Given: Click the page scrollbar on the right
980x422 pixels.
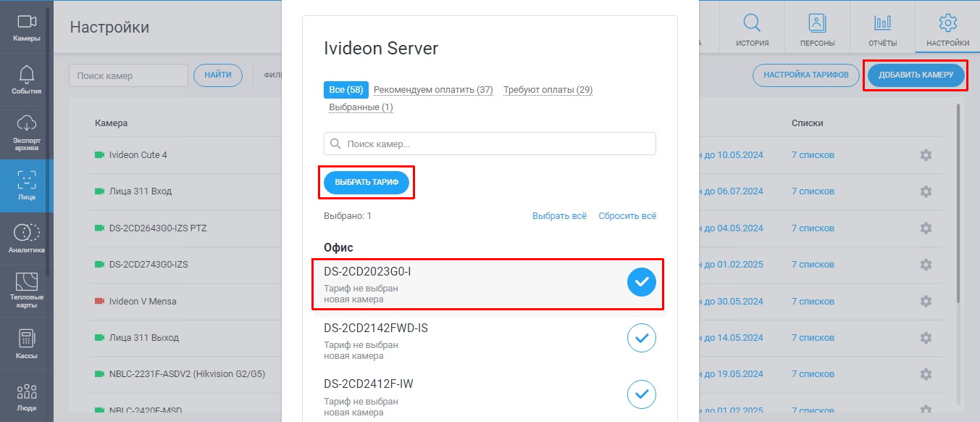Looking at the screenshot, I should point(959,203).
